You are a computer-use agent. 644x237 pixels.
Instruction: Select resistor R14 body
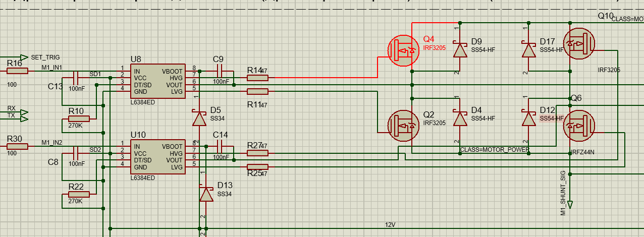click(x=257, y=78)
